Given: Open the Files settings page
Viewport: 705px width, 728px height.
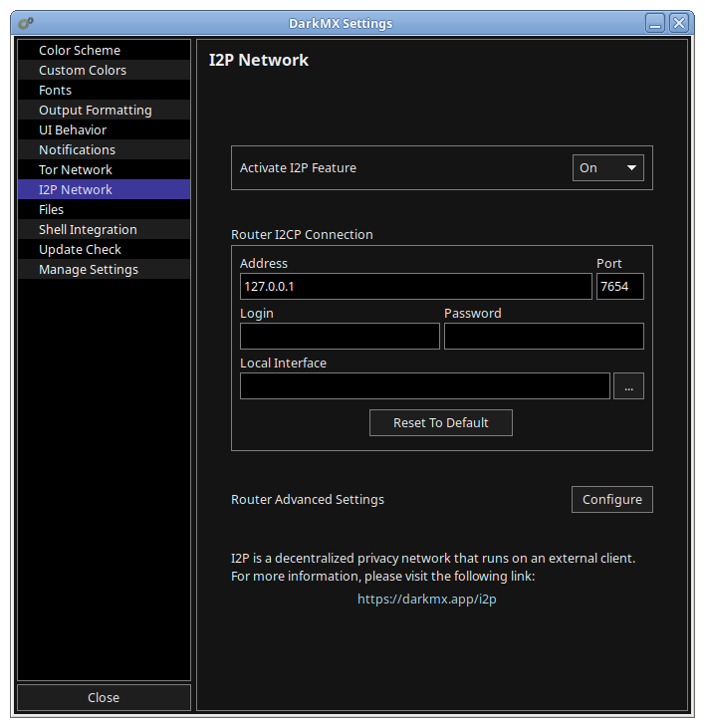Looking at the screenshot, I should click(x=104, y=210).
